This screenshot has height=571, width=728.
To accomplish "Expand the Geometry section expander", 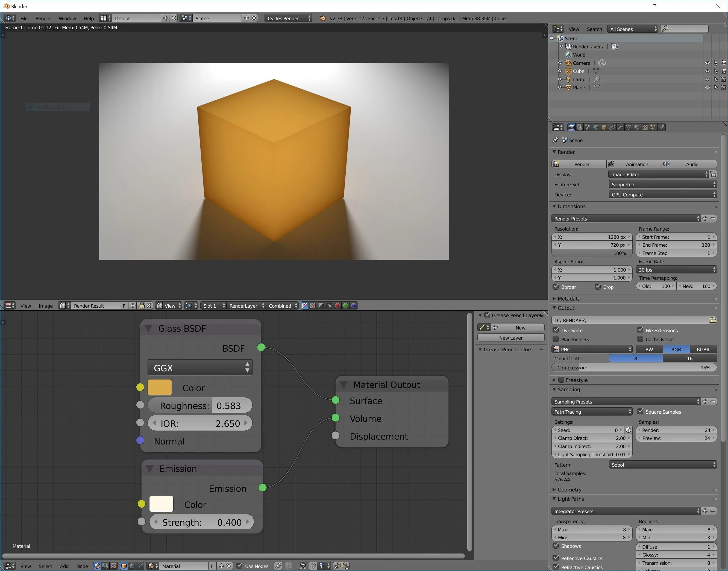I will pos(567,489).
